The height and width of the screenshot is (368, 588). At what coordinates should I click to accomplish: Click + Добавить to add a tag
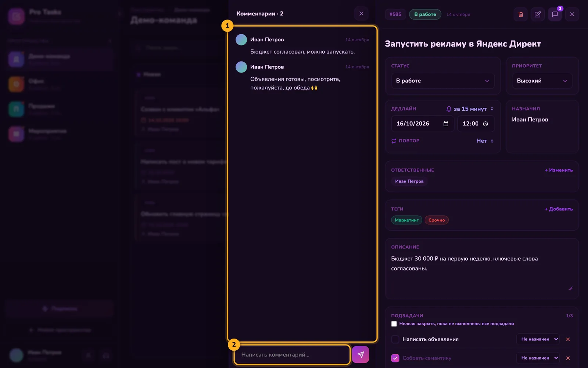tap(559, 209)
